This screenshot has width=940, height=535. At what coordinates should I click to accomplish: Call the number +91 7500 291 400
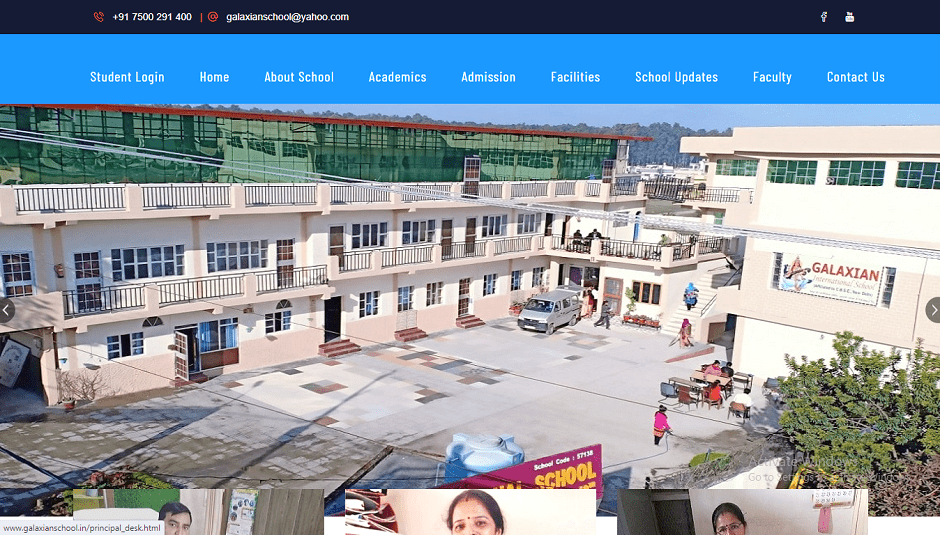click(152, 17)
